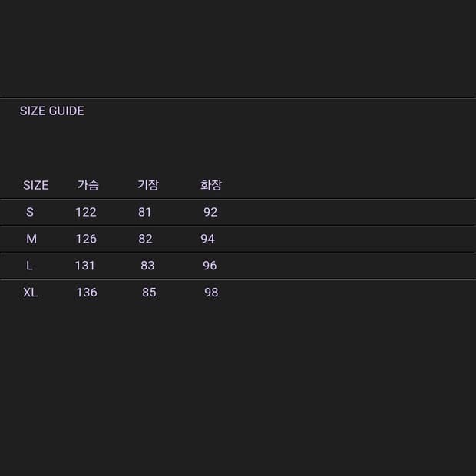Click the SIZE column header
This screenshot has width=476, height=476.
35,185
